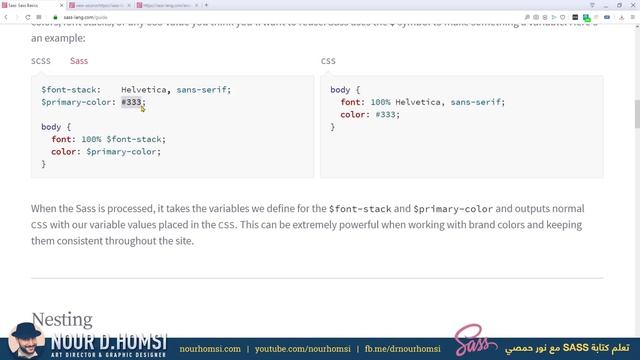Bookmark this page with the heart icon
This screenshot has width=640, height=360.
(563, 17)
